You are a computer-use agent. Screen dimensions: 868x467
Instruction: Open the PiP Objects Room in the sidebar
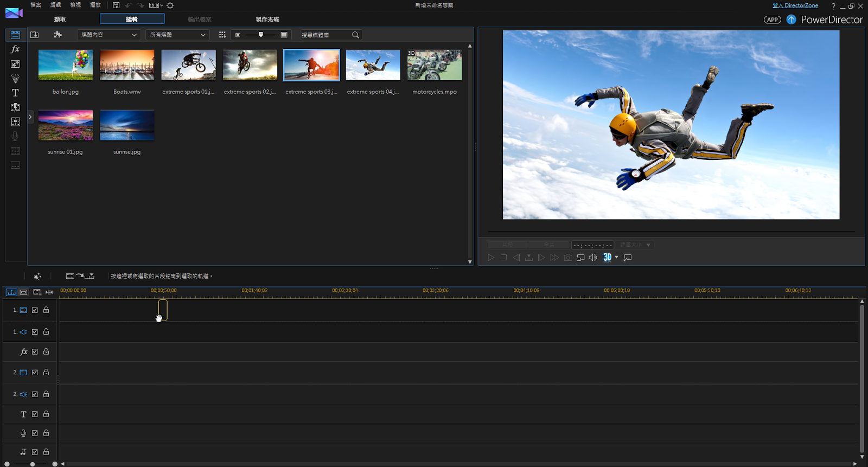[15, 64]
